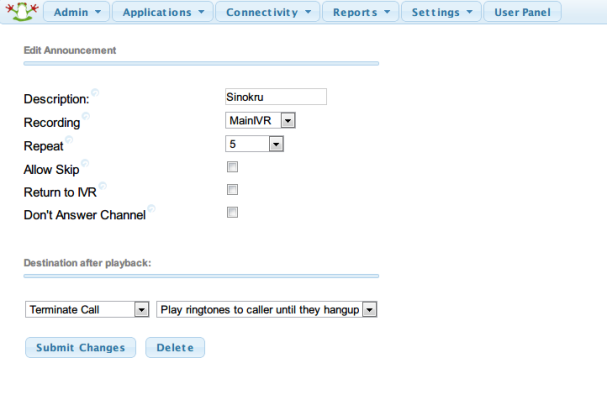Viewport: 607px width, 400px height.
Task: Click the Delete button
Action: (175, 347)
